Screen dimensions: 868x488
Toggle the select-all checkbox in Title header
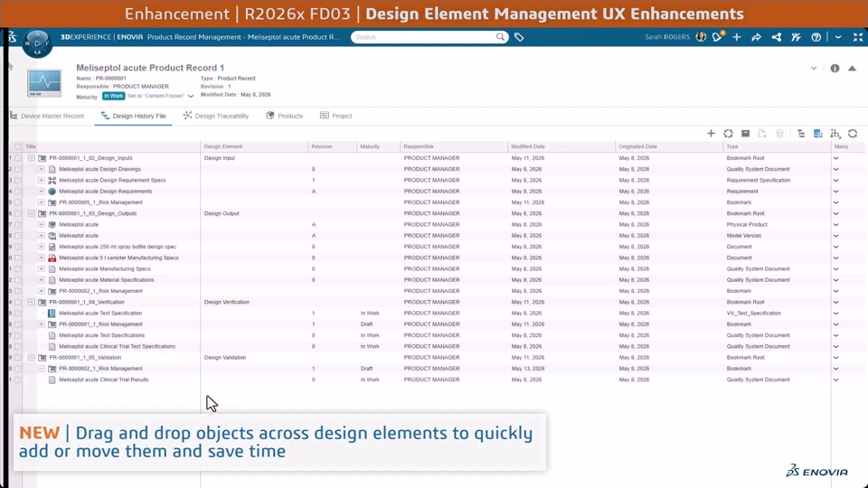pyautogui.click(x=18, y=146)
